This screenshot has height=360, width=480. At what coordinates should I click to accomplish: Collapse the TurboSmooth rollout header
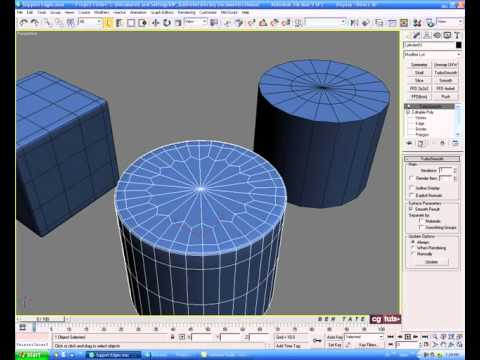coord(432,159)
